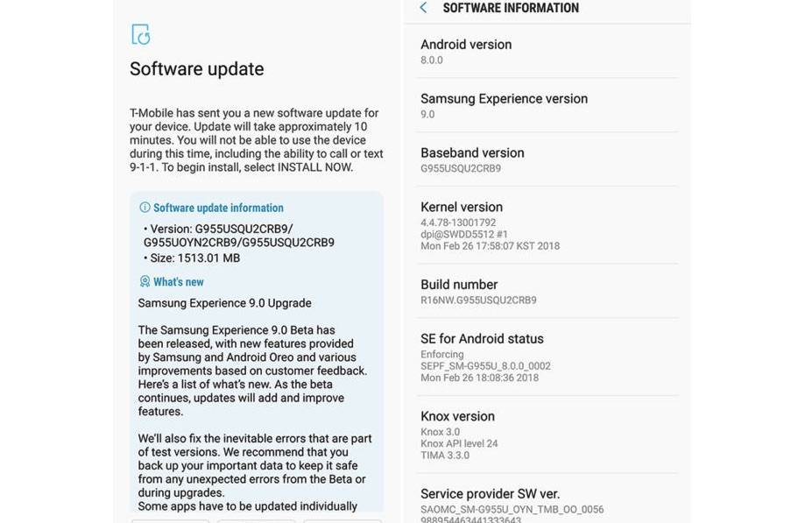Click the version G955USQU2CRB9 text line
The height and width of the screenshot is (523, 812).
tap(239, 236)
